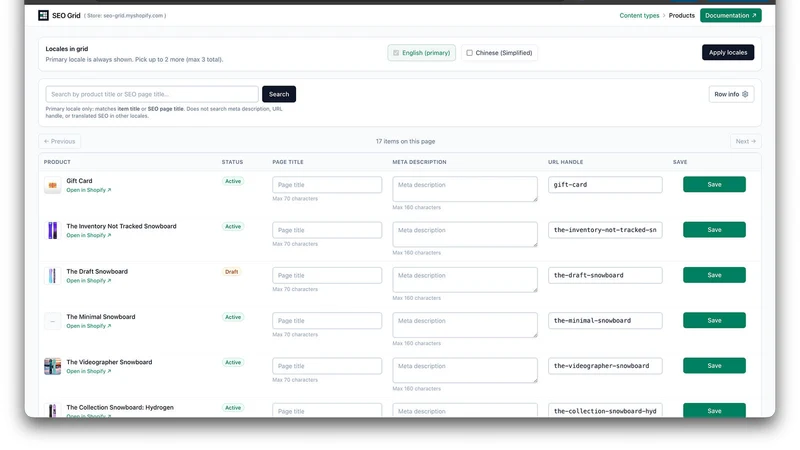Open Gift Card in Shopify
Viewport: 800px width, 450px height.
point(88,190)
